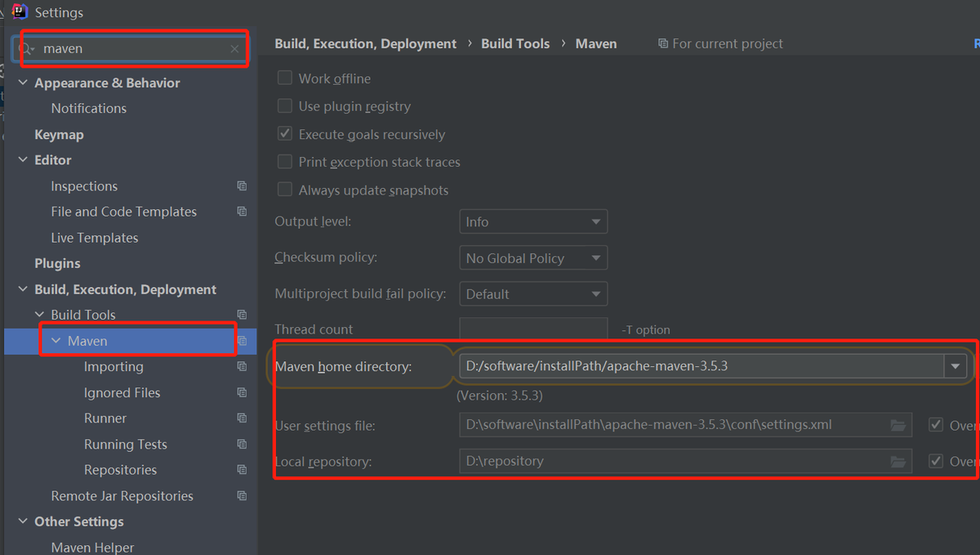The image size is (980, 555).
Task: Collapse the Build Tools tree node
Action: (40, 315)
